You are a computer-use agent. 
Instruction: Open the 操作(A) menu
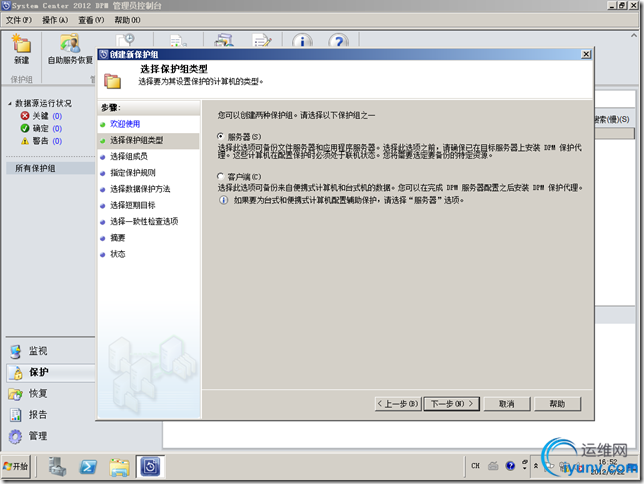click(55, 20)
